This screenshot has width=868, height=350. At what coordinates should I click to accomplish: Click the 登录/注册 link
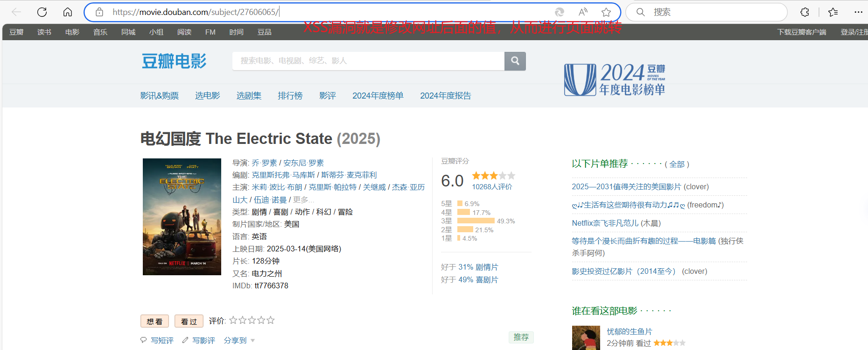click(x=854, y=32)
